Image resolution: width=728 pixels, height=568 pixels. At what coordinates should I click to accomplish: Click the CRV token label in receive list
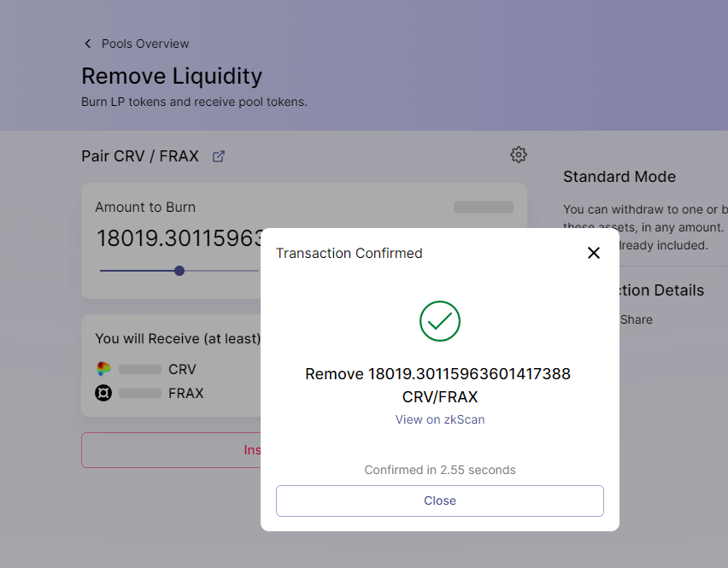pyautogui.click(x=182, y=369)
